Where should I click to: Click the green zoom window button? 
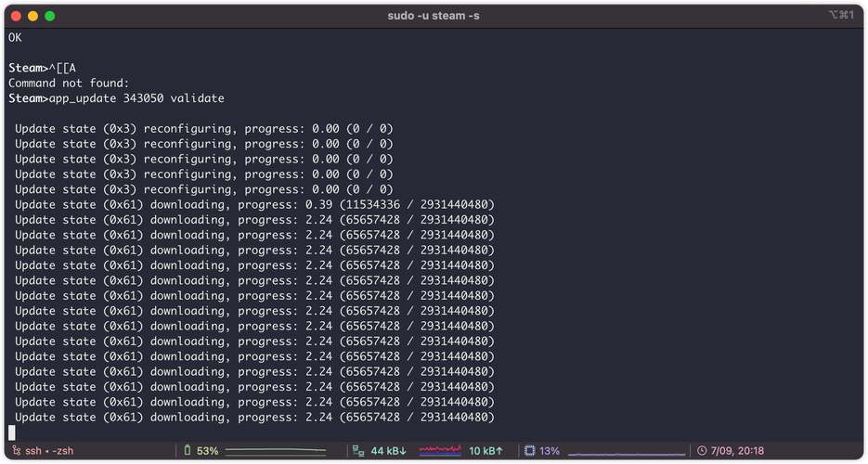(50, 16)
